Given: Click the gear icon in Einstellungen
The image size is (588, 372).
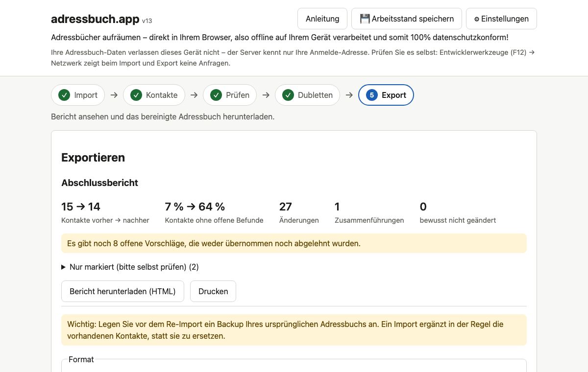Looking at the screenshot, I should click(x=477, y=19).
